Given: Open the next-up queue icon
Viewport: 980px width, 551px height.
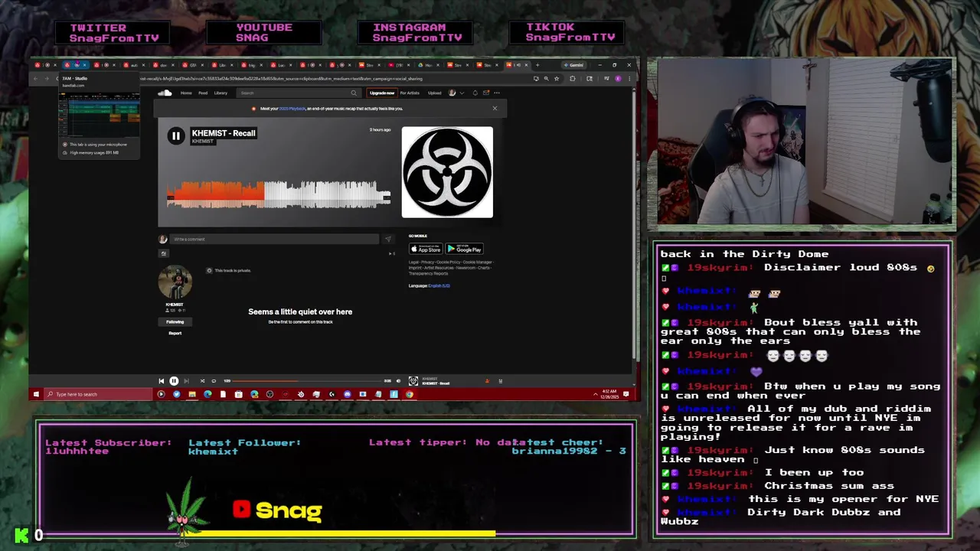Looking at the screenshot, I should click(x=500, y=381).
